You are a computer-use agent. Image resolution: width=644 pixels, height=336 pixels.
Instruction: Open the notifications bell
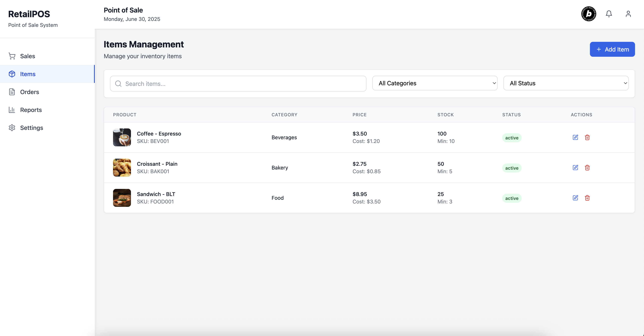pyautogui.click(x=609, y=14)
